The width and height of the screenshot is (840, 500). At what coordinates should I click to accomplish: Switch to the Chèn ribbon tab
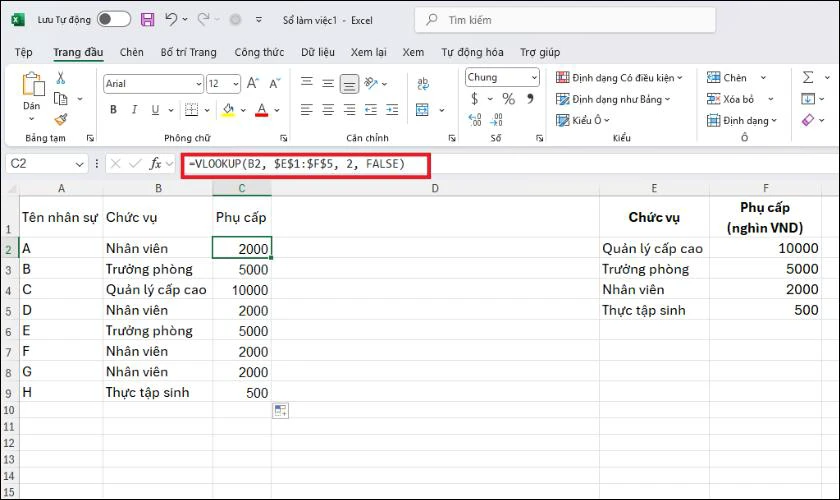(x=131, y=52)
